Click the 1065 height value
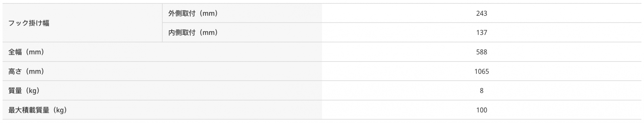644x123 pixels. [481, 71]
